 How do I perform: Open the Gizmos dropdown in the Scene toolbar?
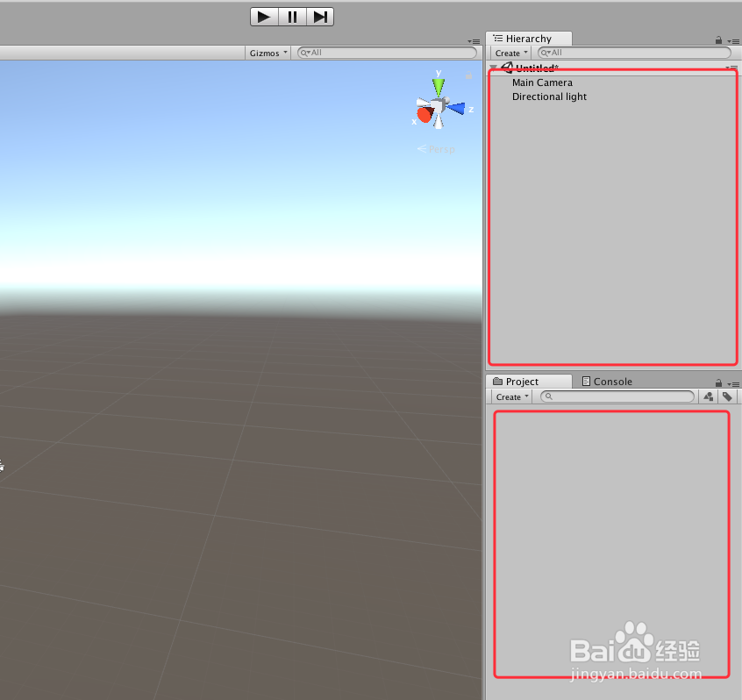[267, 53]
